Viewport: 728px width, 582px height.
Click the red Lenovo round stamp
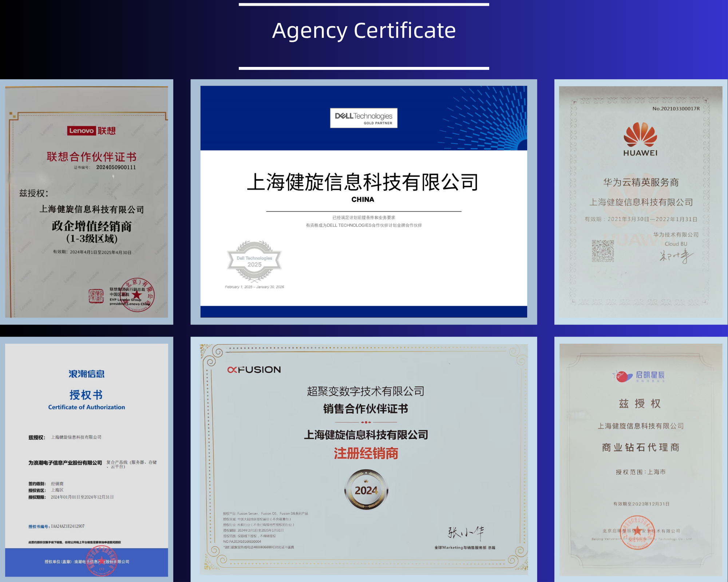click(138, 294)
